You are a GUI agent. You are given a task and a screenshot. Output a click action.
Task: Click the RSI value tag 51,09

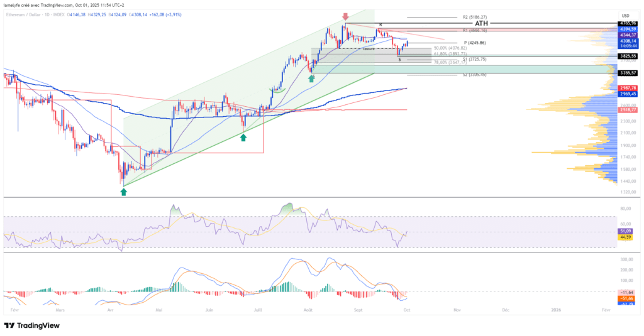pyautogui.click(x=626, y=232)
